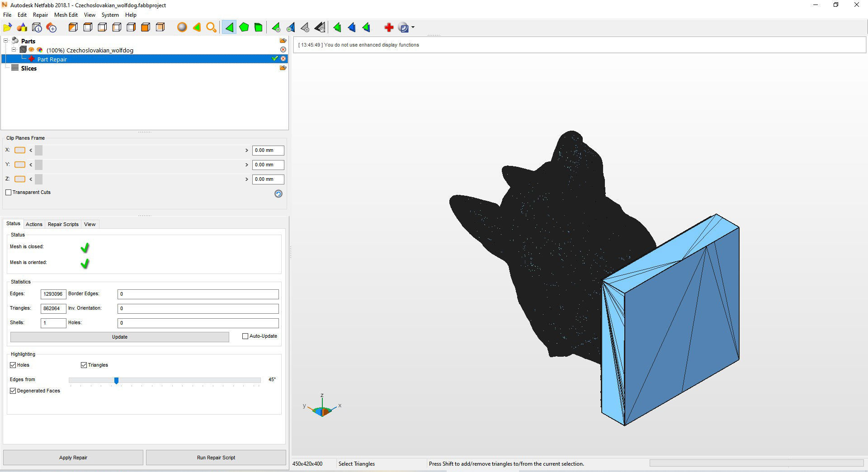Remove the Czechoslovakian_wolfdog part with its red X
868x472 pixels.
click(283, 50)
